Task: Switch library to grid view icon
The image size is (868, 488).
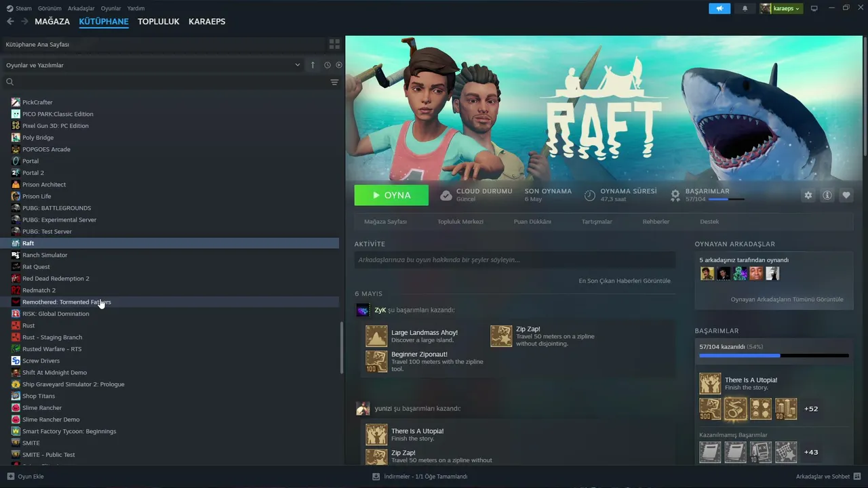Action: [x=334, y=44]
